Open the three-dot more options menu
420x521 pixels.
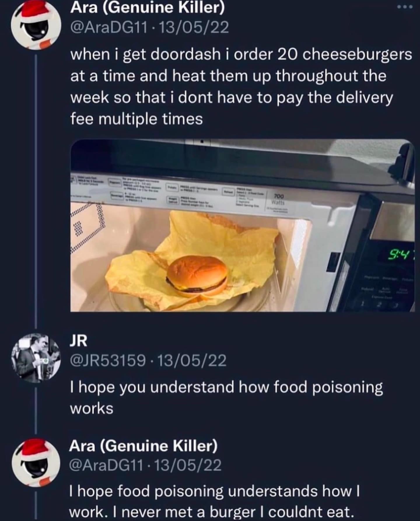point(405,7)
